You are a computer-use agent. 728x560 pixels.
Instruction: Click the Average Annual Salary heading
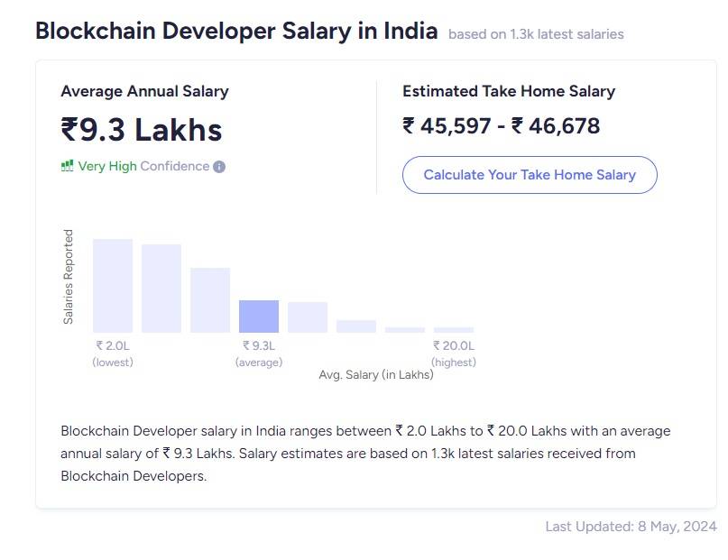click(x=144, y=91)
